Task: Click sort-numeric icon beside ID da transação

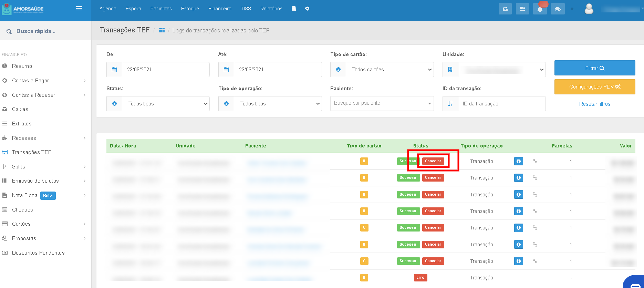Action: click(450, 104)
